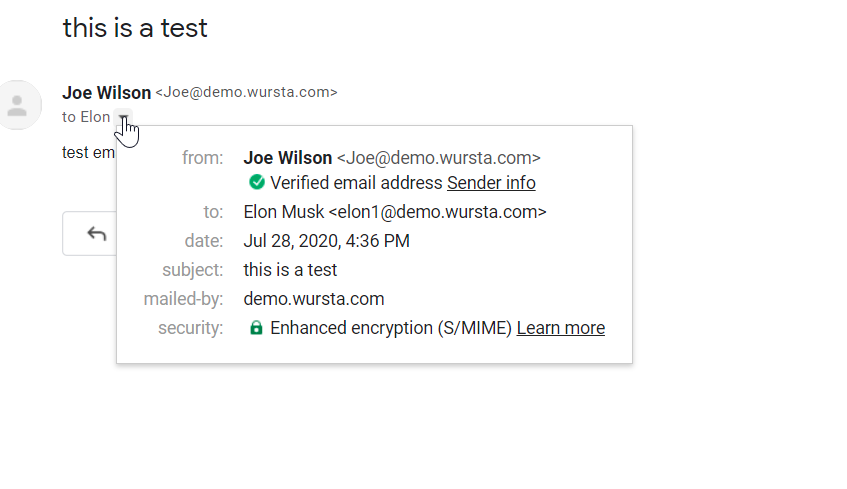This screenshot has width=847, height=489.
Task: Click 'Enhanced encryption (S/MIME)' text
Action: point(391,328)
